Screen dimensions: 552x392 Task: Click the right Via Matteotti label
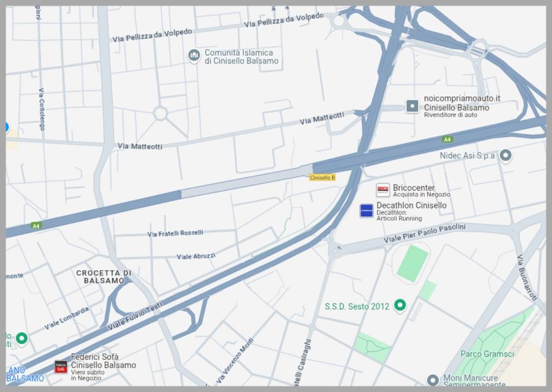click(x=322, y=118)
